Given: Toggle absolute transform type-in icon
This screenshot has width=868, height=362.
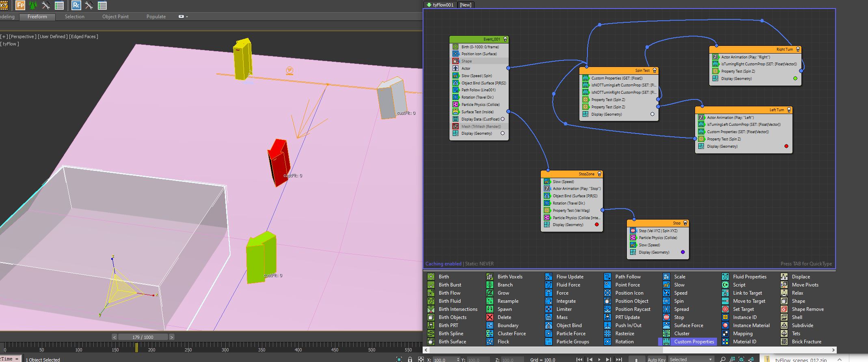Looking at the screenshot, I should click(421, 359).
